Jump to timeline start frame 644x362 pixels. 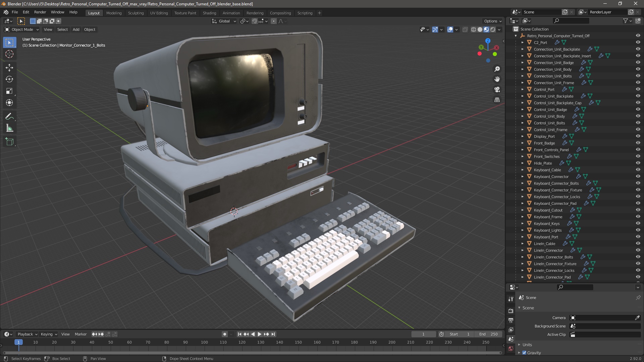click(x=239, y=334)
